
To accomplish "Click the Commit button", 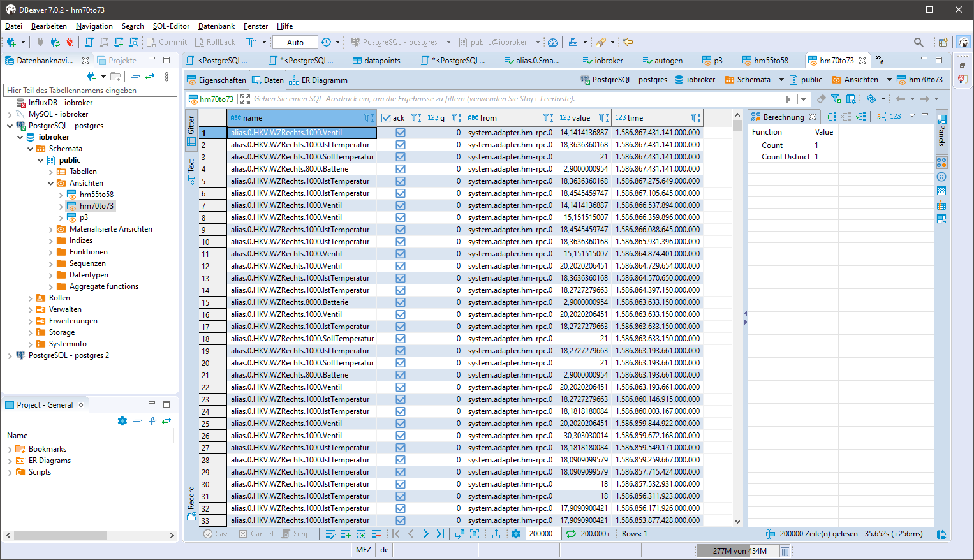I will [x=167, y=42].
